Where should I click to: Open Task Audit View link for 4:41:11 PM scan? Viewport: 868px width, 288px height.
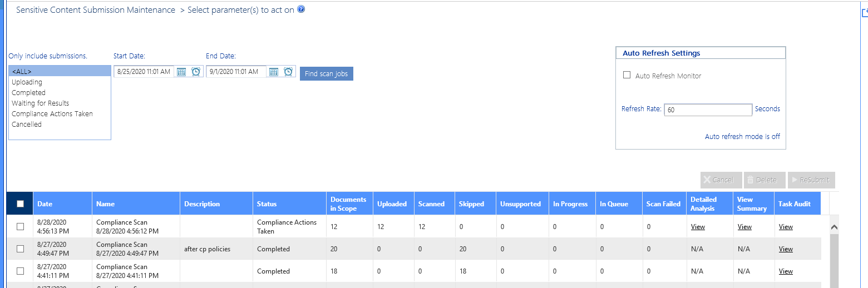click(786, 271)
